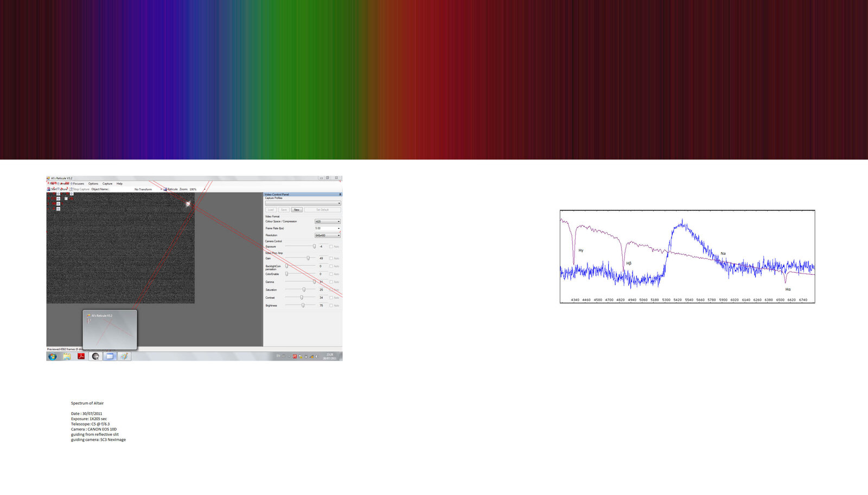Enable Auto checkbox for Saturation
868x495 pixels.
[x=331, y=290]
